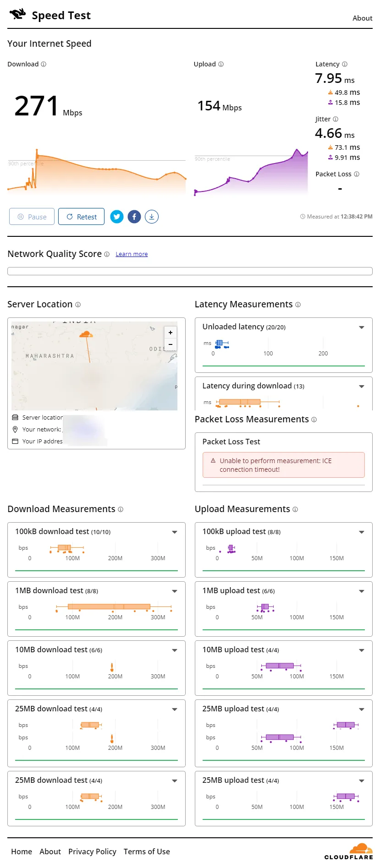Expand the 10MB upload test panel
Screen dimensions: 380x868
point(361,650)
